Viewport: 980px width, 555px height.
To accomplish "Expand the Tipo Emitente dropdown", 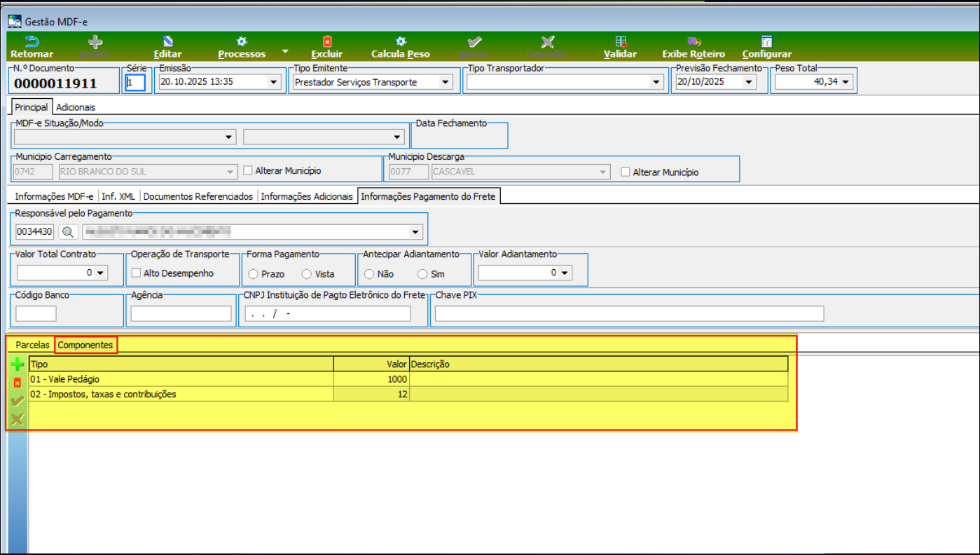I will 445,82.
